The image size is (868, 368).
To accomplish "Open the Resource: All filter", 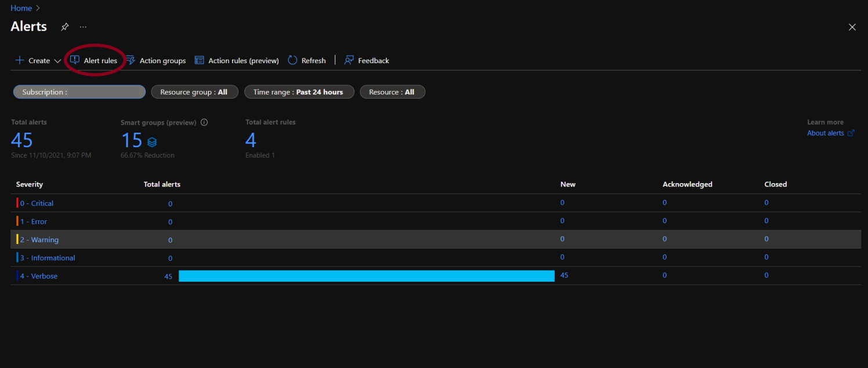I will tap(392, 92).
